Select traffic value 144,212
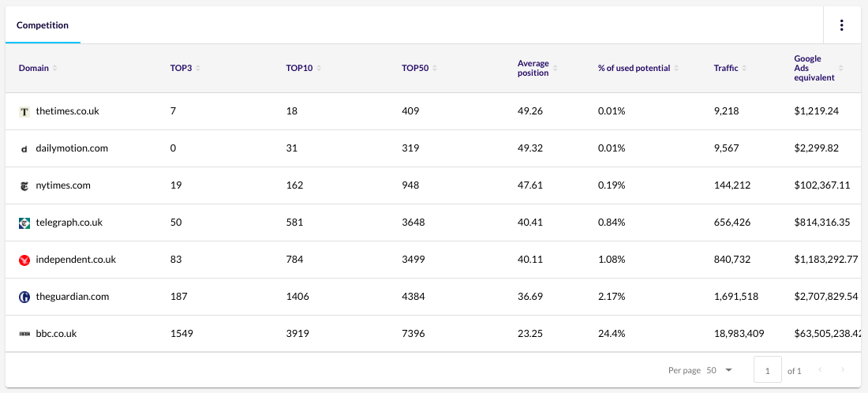Viewport: 868px width, 393px height. (732, 185)
